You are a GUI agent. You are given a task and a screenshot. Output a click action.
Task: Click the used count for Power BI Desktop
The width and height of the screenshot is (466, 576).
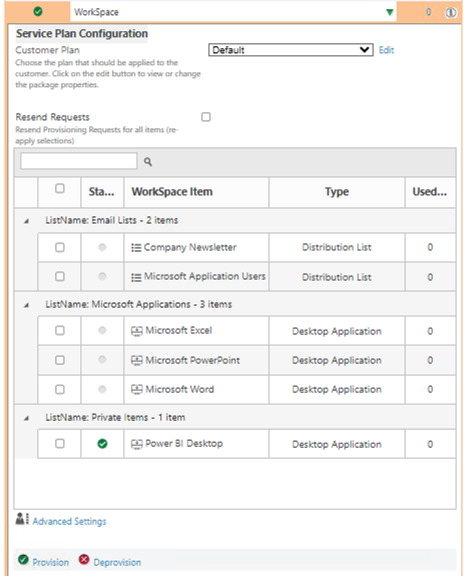pyautogui.click(x=430, y=444)
